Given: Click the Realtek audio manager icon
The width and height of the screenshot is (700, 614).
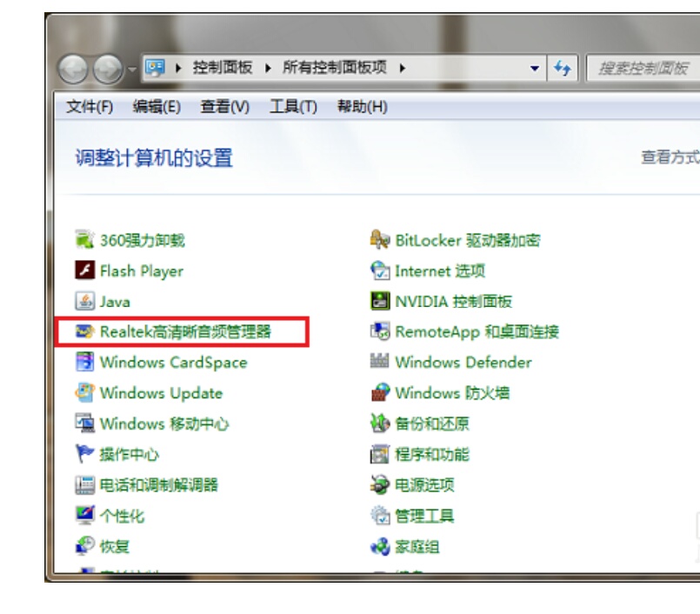Looking at the screenshot, I should click(84, 331).
